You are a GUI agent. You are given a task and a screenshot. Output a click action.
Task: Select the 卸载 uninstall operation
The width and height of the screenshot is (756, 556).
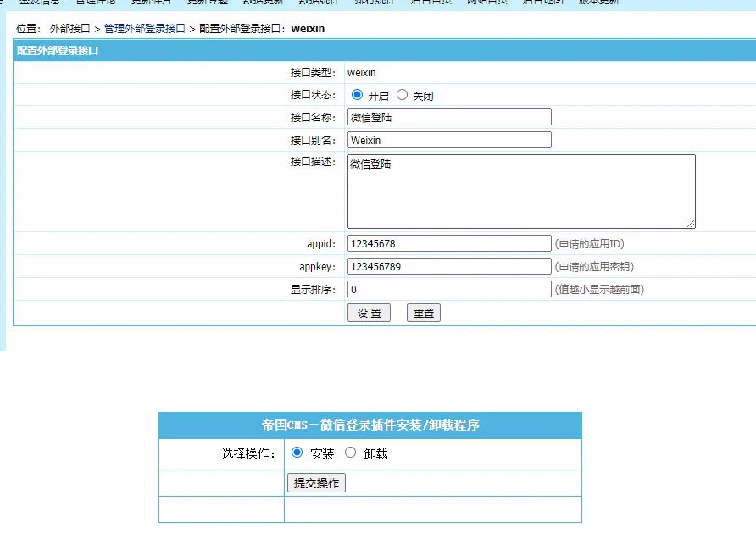click(351, 453)
